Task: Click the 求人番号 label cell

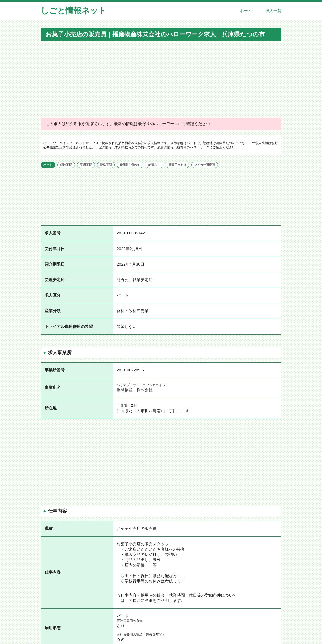Action: point(77,233)
